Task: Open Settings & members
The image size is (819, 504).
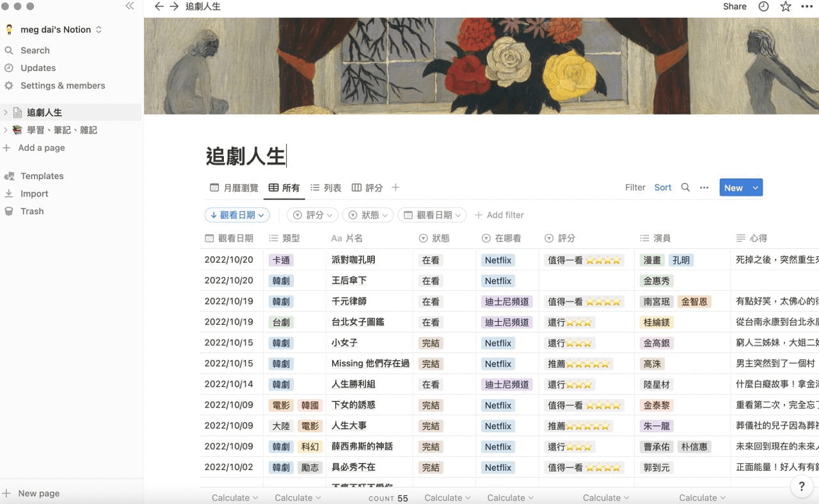Action: pos(63,86)
